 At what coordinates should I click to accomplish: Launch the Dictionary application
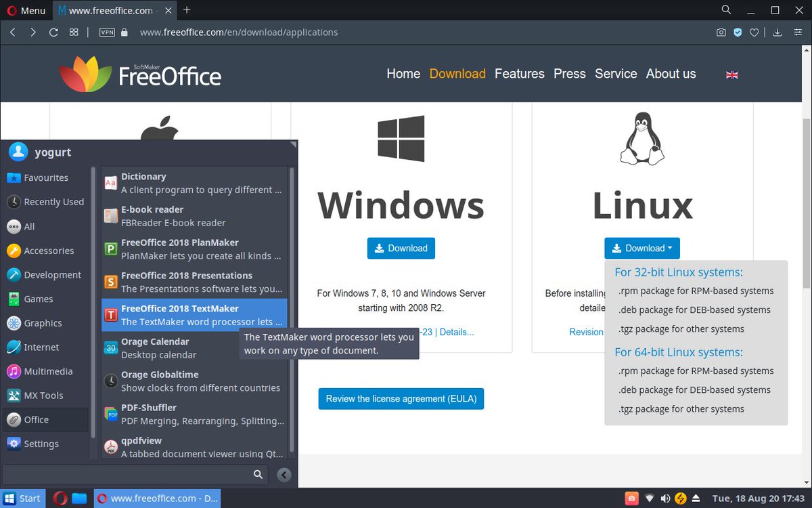[194, 183]
